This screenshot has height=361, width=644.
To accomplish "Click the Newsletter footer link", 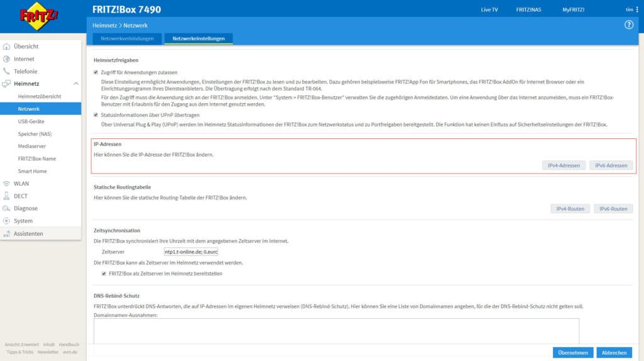I will (48, 352).
